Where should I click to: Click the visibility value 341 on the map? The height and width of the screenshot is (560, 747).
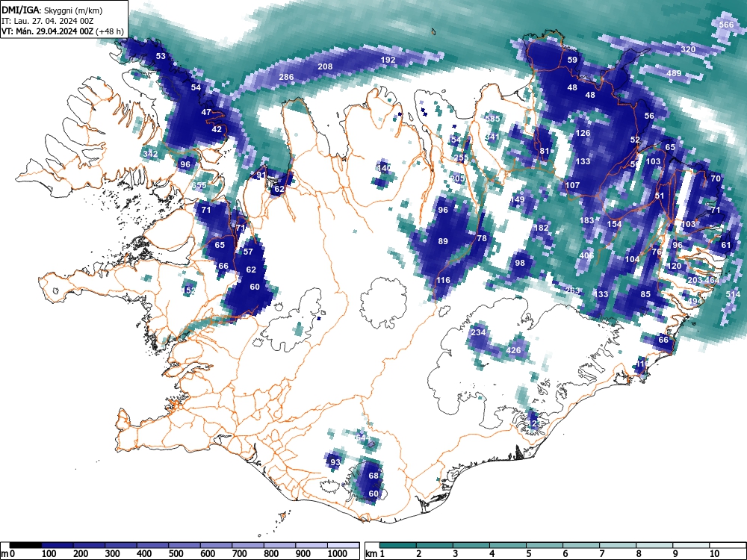492,137
